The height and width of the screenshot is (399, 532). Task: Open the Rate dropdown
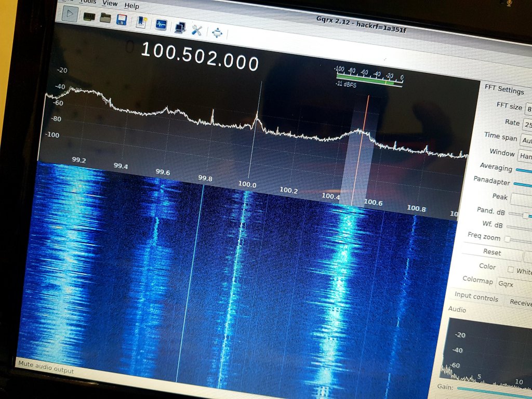tap(527, 125)
